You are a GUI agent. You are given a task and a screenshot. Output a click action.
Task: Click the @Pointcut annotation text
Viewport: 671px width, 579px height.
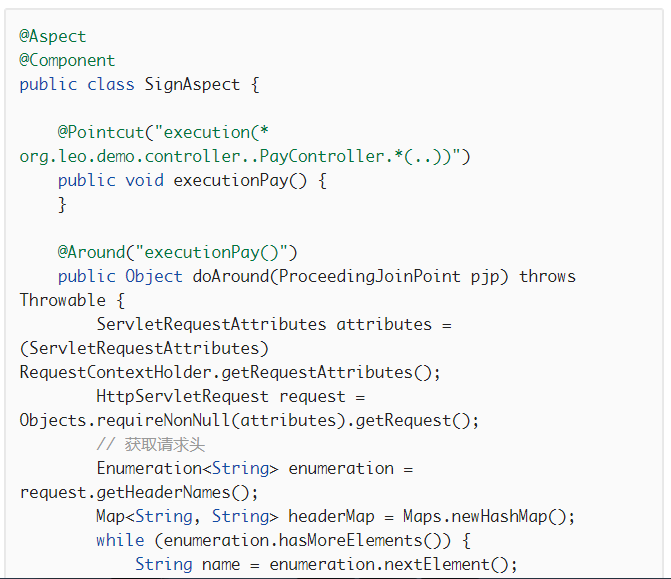coord(101,132)
